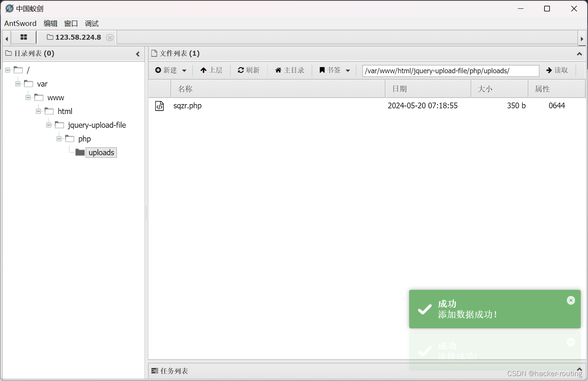Open a new file with 新建
588x381 pixels.
(169, 70)
